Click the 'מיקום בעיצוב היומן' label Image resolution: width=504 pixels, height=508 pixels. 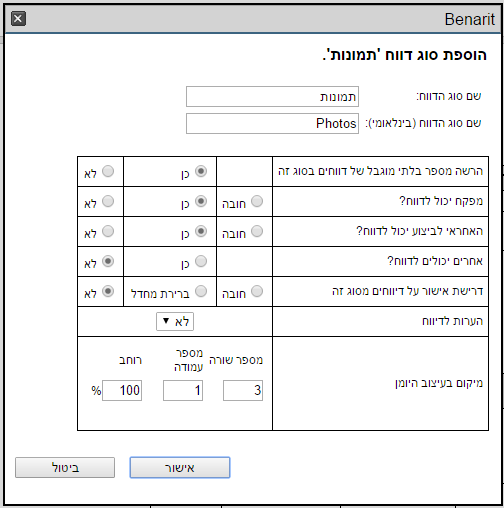point(439,383)
